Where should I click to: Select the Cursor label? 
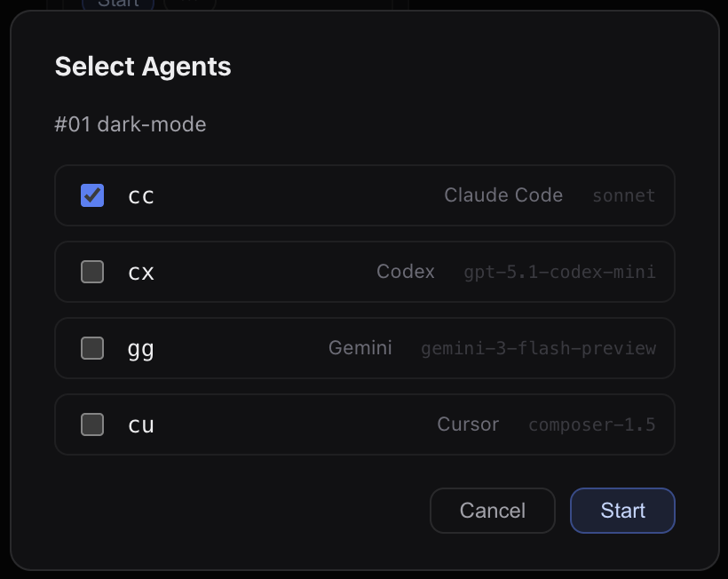[468, 424]
